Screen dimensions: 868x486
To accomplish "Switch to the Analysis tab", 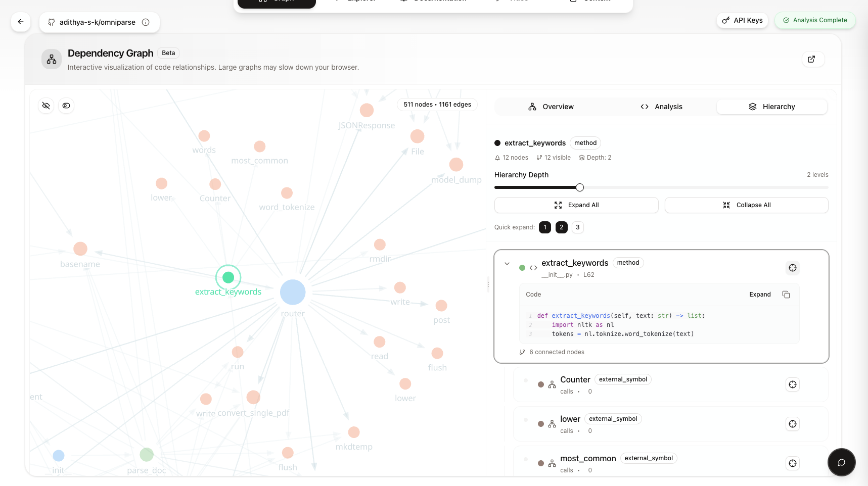I will 661,107.
